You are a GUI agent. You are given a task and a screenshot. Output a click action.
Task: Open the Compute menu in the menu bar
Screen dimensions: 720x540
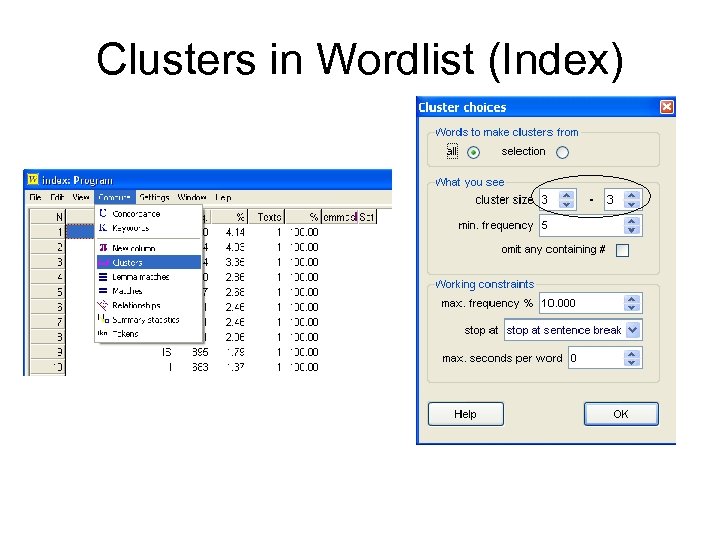tap(114, 197)
